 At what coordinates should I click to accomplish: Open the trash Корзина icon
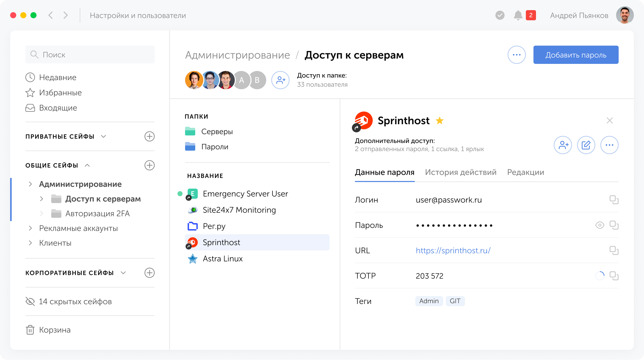coord(30,330)
